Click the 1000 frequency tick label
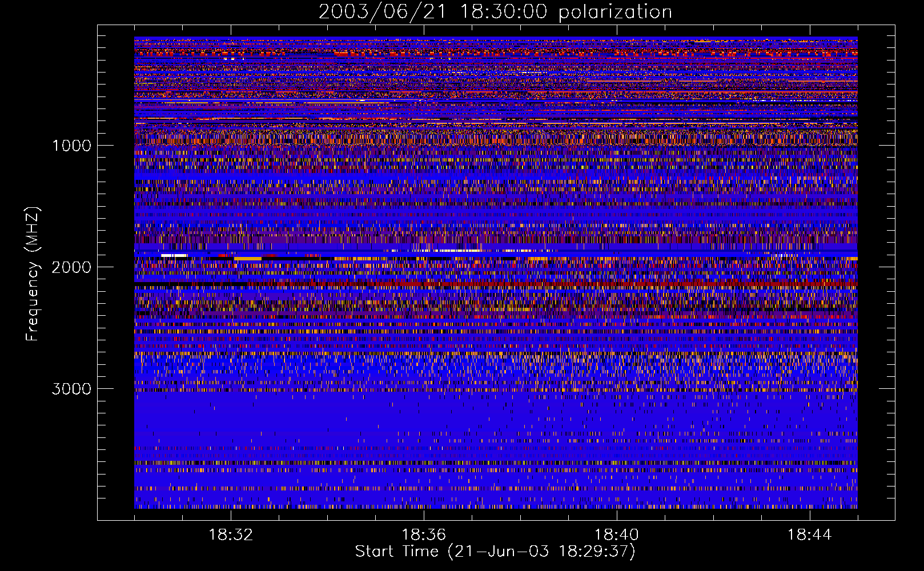The image size is (924, 571). (x=71, y=146)
